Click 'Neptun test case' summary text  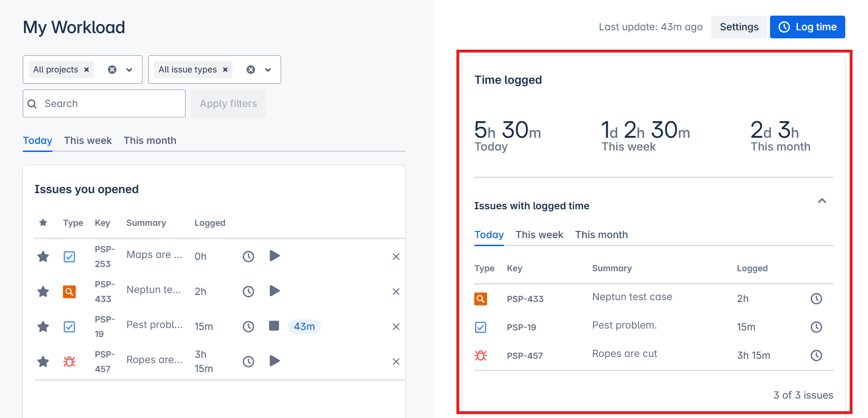click(632, 297)
